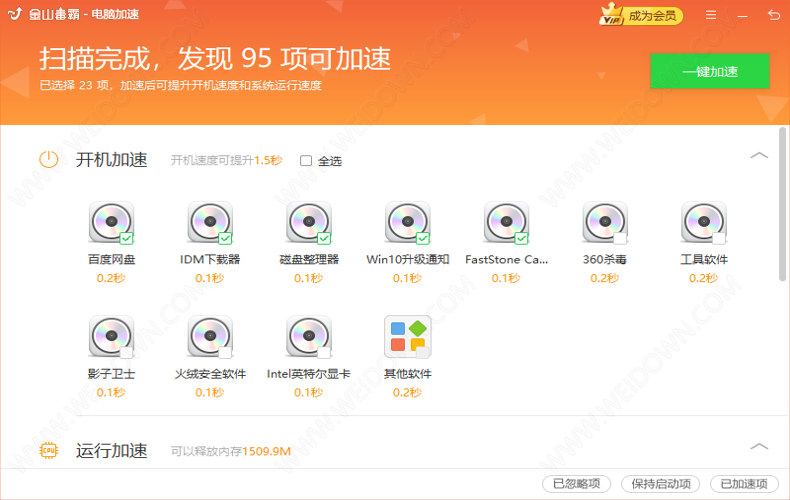Click the 1.5秒 boot speed value
This screenshot has width=790, height=500.
(x=268, y=160)
